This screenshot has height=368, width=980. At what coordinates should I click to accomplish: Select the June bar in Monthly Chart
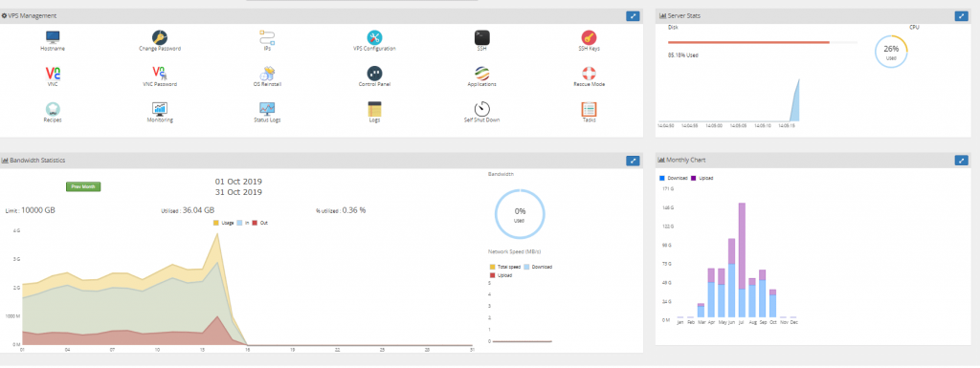(731, 278)
